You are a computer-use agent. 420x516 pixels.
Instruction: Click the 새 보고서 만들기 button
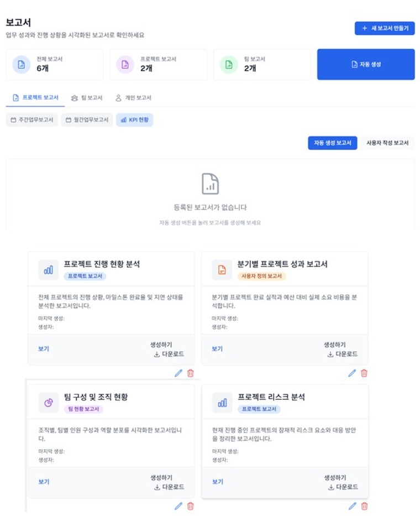pyautogui.click(x=385, y=28)
